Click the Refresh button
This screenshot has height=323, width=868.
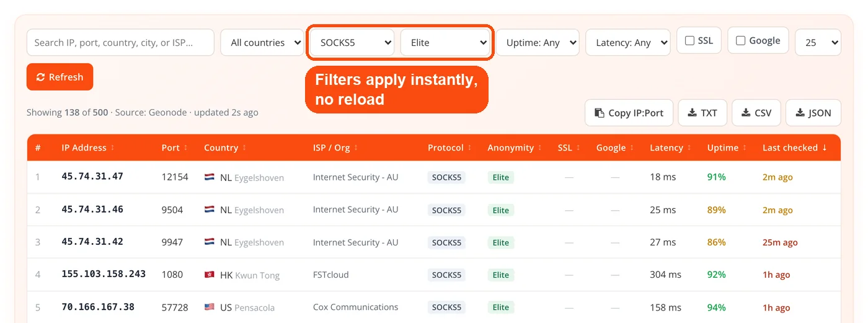(60, 77)
